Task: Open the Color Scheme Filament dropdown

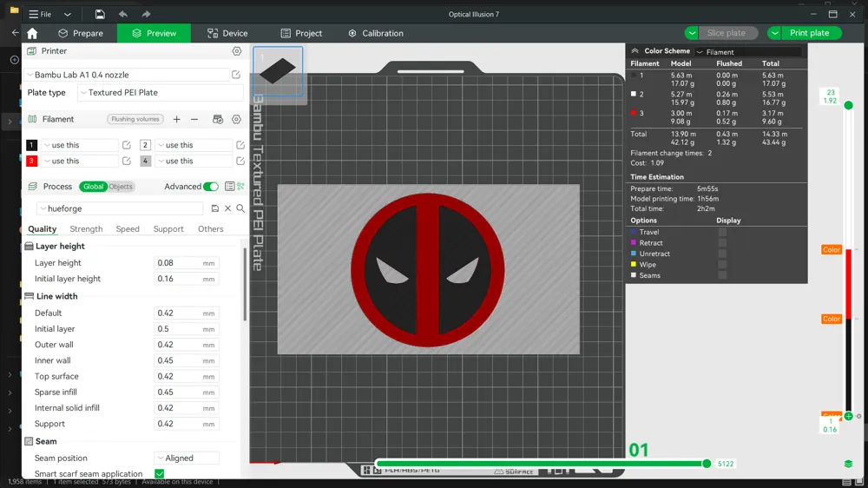Action: [748, 52]
